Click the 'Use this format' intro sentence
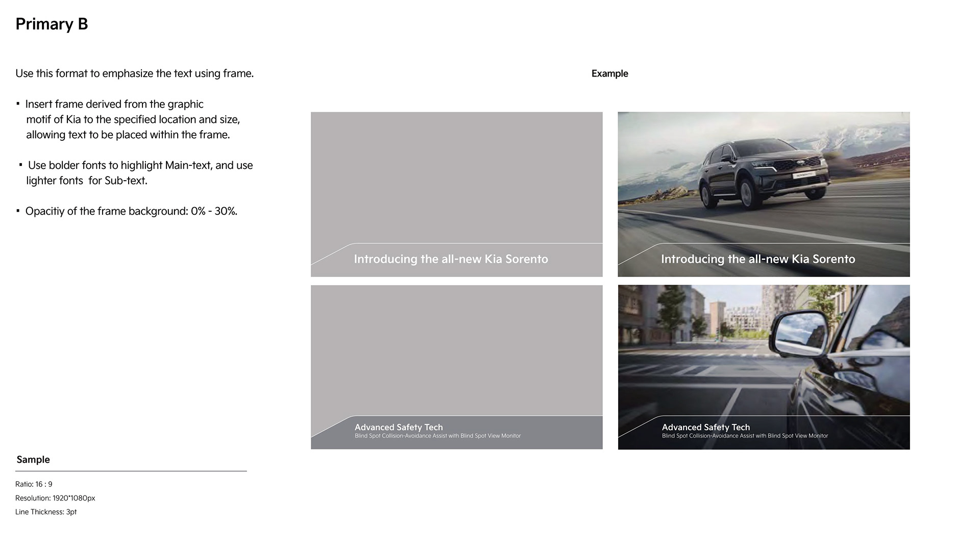This screenshot has width=980, height=551. (x=134, y=73)
